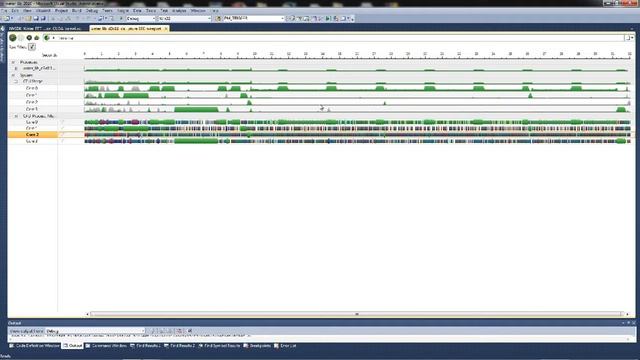
Task: Open the Build menu
Action: (77, 11)
